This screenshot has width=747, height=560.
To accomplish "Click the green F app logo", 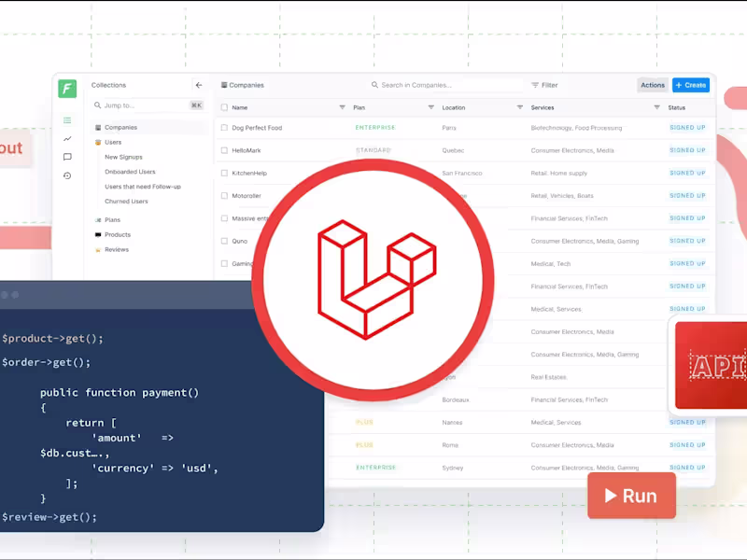I will tap(69, 88).
